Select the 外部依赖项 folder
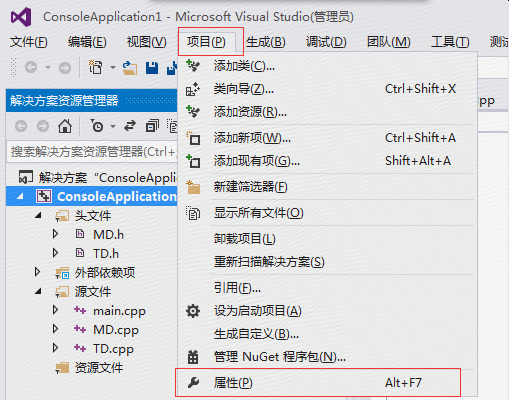Image resolution: width=509 pixels, height=400 pixels. (105, 273)
